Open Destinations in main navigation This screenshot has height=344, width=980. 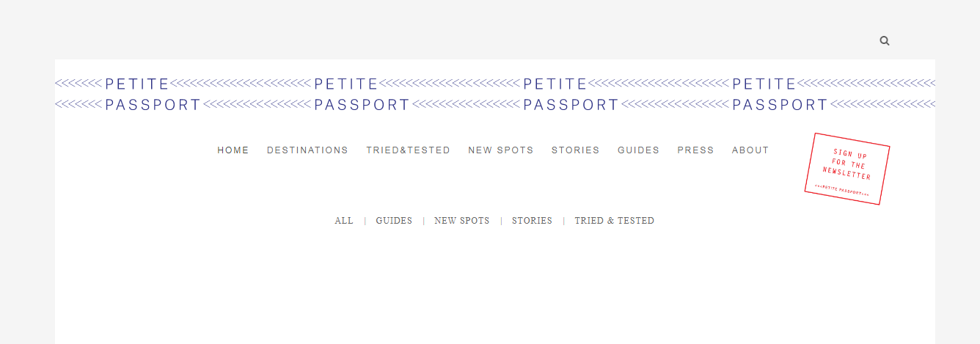click(x=307, y=150)
